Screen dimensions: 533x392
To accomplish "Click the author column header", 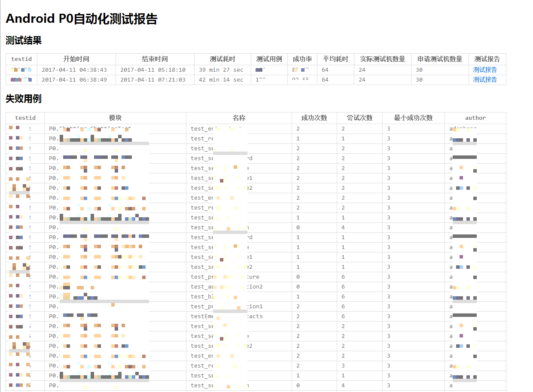I will [x=475, y=118].
